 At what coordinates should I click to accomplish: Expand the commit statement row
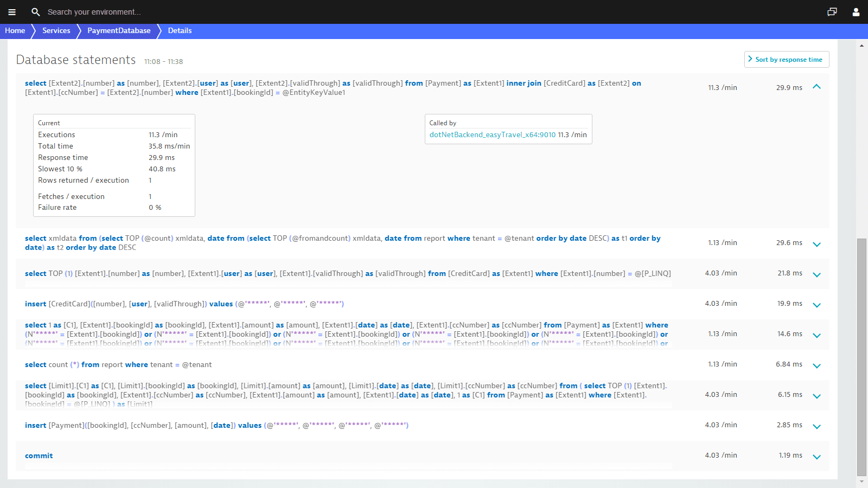click(817, 457)
